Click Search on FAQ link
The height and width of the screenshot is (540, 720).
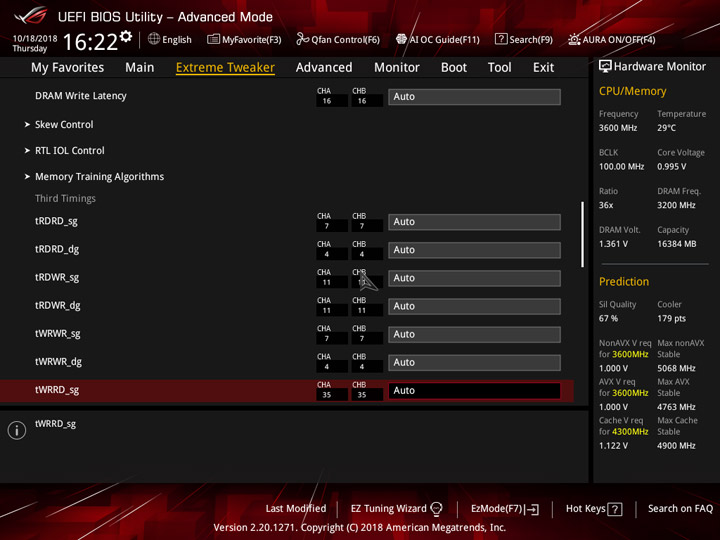680,508
